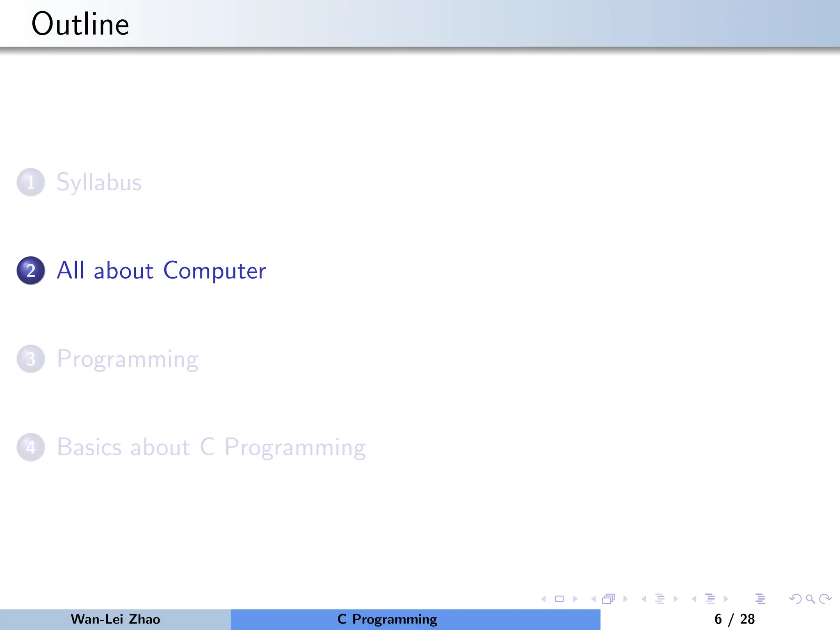The width and height of the screenshot is (840, 630).
Task: Click the section navigation icon
Action: (x=710, y=599)
